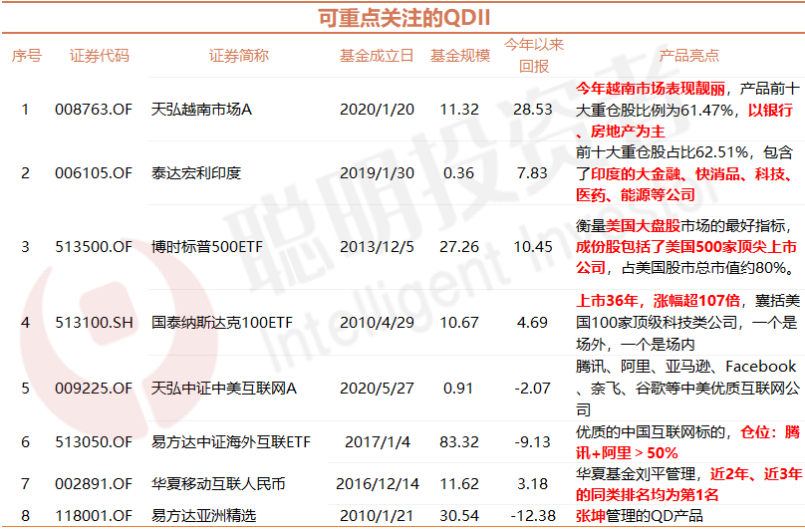Click fund name 国泰纳斯达克100ETF
This screenshot has height=532, width=805.
(222, 323)
